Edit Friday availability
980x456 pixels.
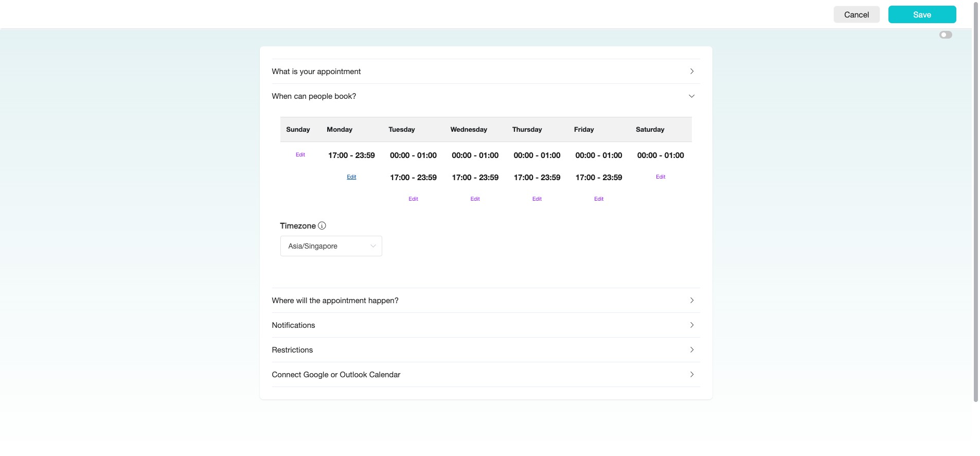click(599, 199)
